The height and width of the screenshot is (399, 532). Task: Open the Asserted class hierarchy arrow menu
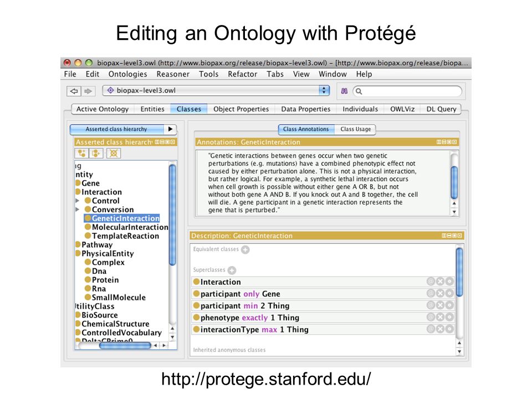click(x=170, y=129)
